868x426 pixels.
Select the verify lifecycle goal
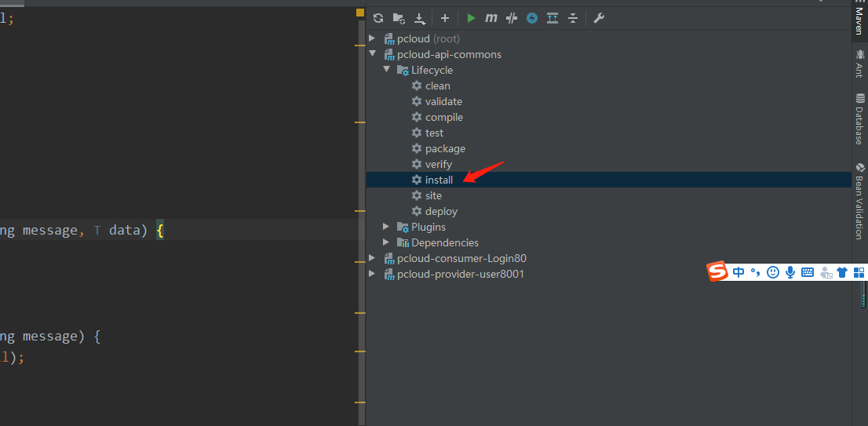tap(439, 164)
